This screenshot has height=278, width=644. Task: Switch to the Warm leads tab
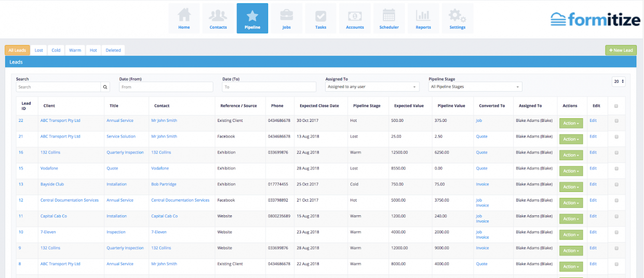[75, 50]
